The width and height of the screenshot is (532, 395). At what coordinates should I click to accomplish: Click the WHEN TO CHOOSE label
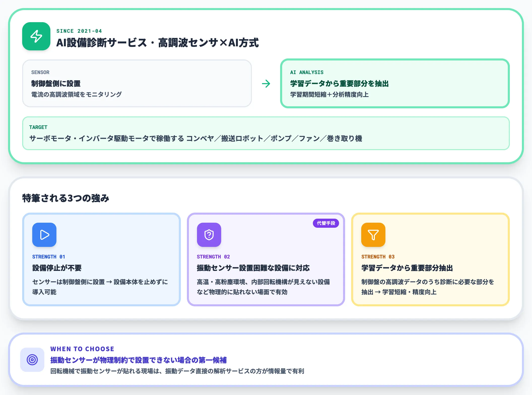[x=82, y=349]
